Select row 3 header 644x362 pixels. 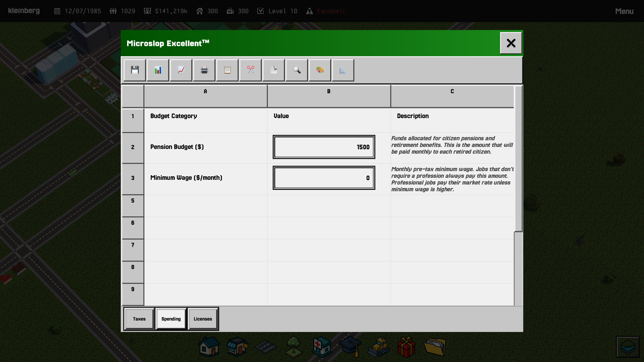133,179
